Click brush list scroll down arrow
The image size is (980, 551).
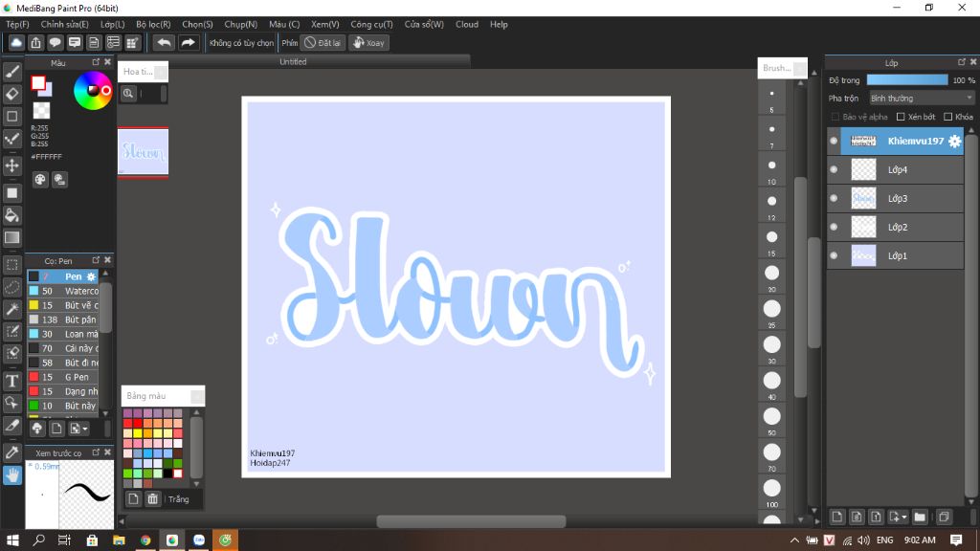tap(105, 413)
